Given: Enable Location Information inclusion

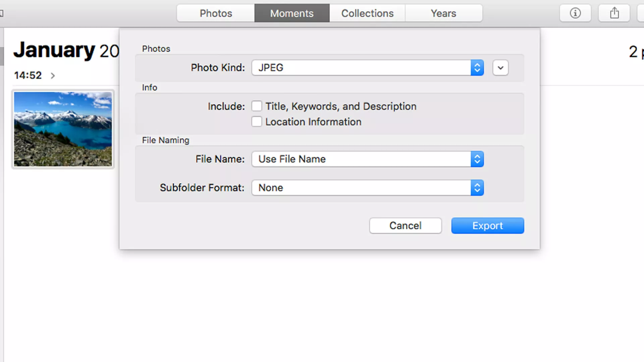Looking at the screenshot, I should pyautogui.click(x=256, y=122).
